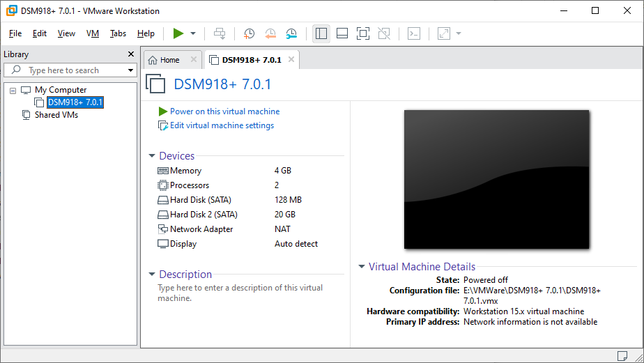This screenshot has height=363, width=644.
Task: Click the description text field
Action: [240, 293]
